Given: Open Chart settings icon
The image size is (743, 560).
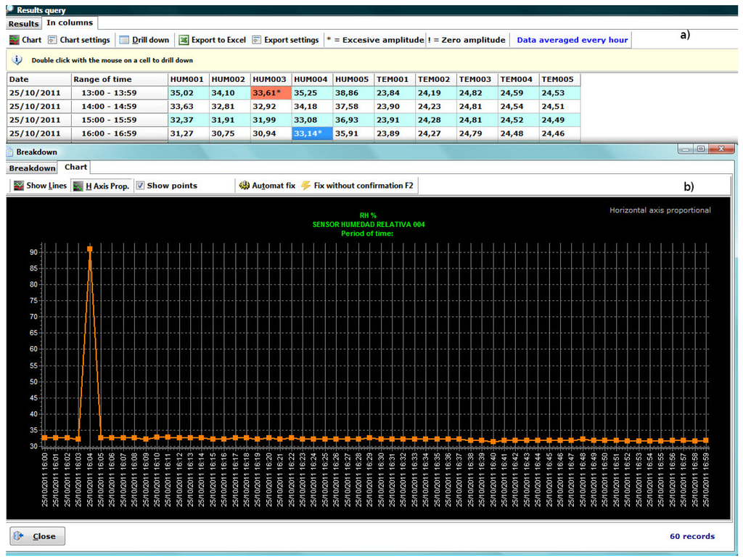Looking at the screenshot, I should pos(52,41).
